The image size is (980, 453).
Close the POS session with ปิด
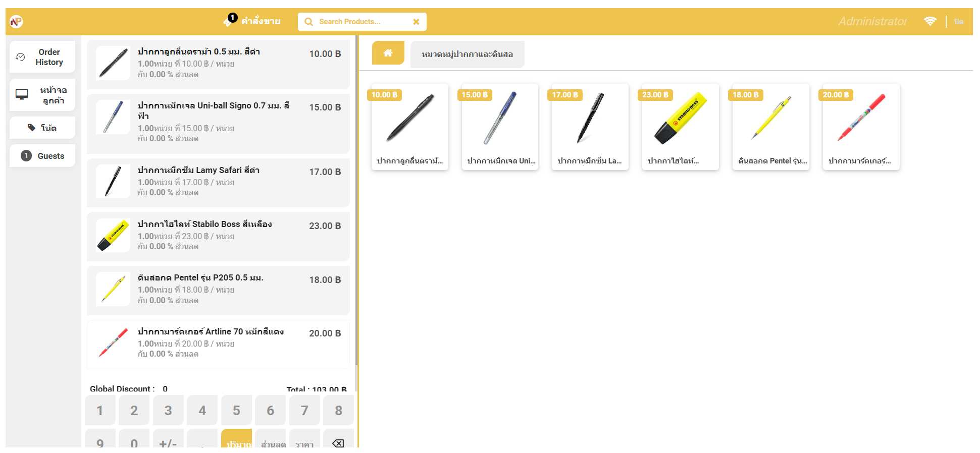tap(959, 22)
